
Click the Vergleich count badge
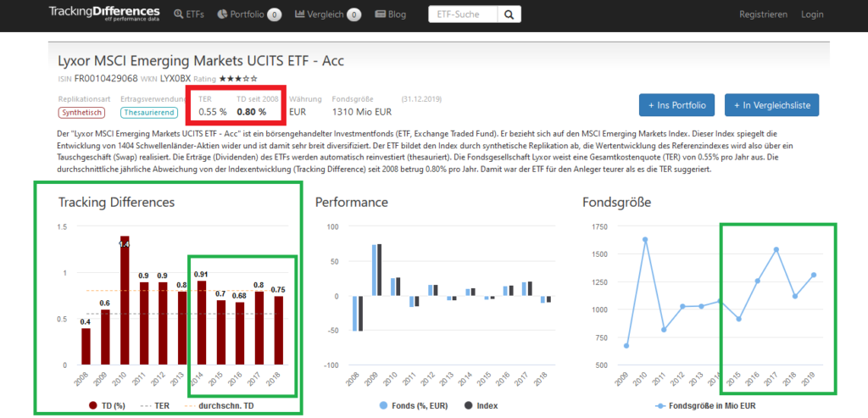tap(354, 15)
